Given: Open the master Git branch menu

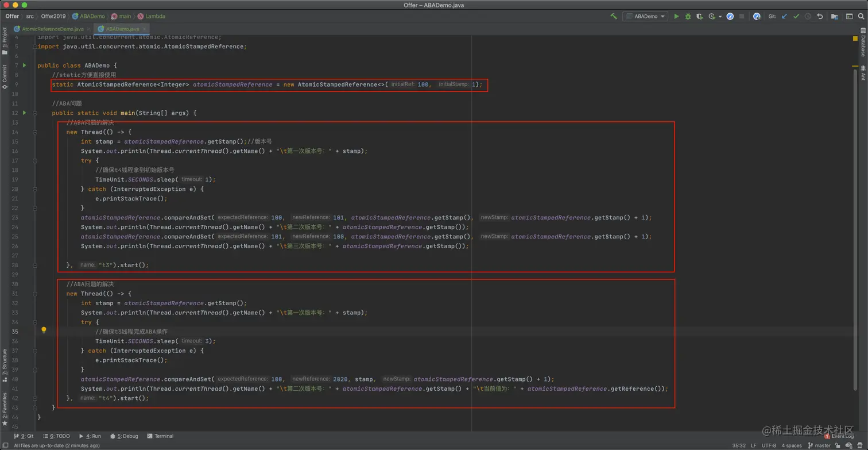Looking at the screenshot, I should point(819,445).
